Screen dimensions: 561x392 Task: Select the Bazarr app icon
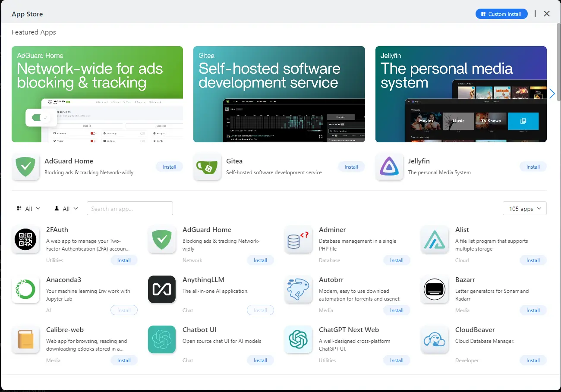point(435,289)
